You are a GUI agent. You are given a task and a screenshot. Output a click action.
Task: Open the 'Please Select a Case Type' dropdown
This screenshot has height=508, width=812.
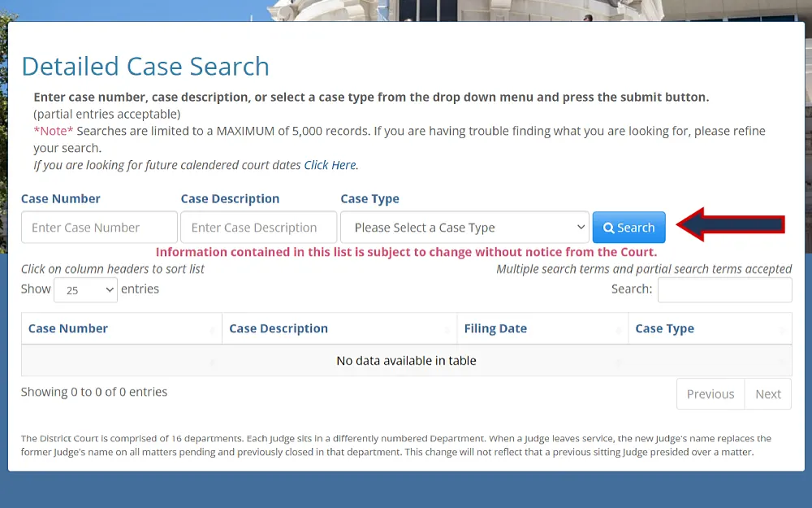[x=464, y=228]
